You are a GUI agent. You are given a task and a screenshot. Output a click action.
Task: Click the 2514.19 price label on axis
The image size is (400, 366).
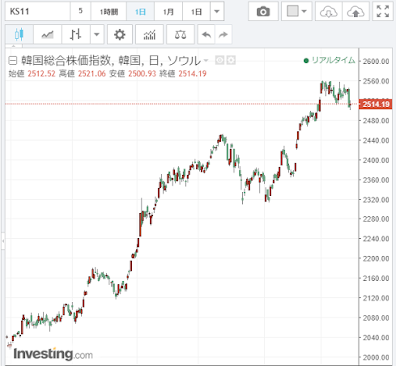(x=375, y=104)
